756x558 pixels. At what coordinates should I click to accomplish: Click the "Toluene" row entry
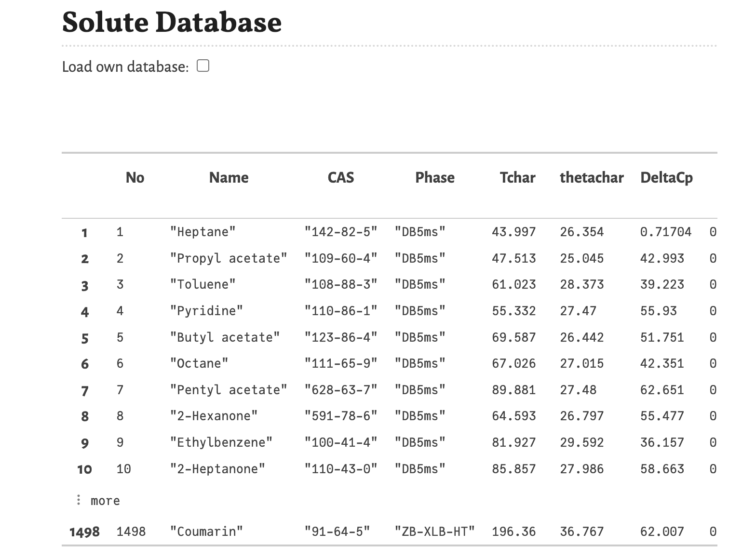click(x=203, y=285)
